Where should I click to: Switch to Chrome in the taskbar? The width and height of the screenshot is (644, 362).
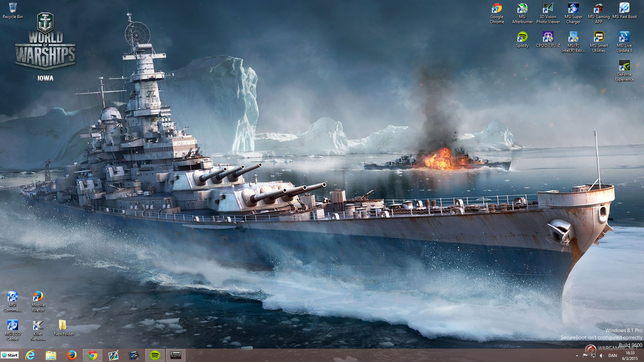tap(93, 355)
